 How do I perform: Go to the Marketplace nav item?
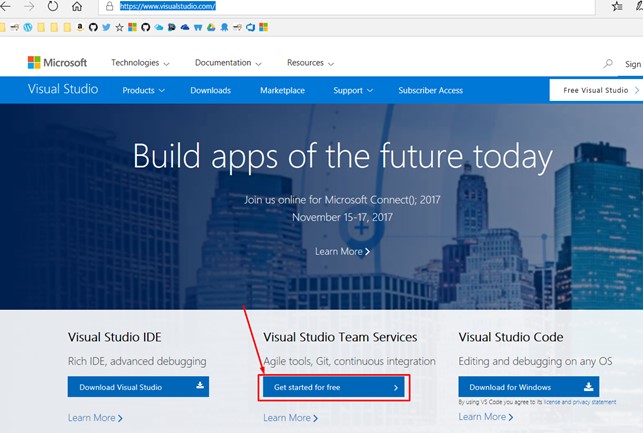coord(282,91)
